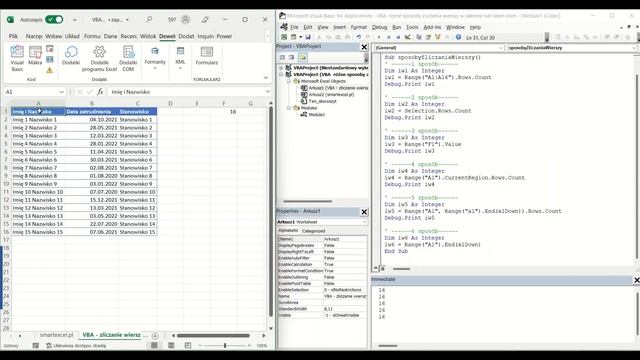Screen dimensions: 640x360
Task: Open the file name dropdown in title bar
Action: 127,20
